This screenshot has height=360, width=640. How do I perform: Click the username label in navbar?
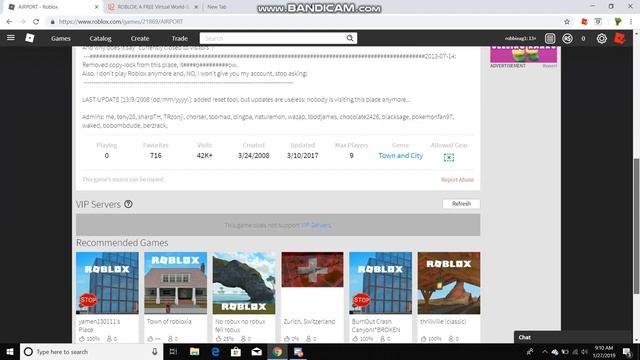(x=520, y=38)
